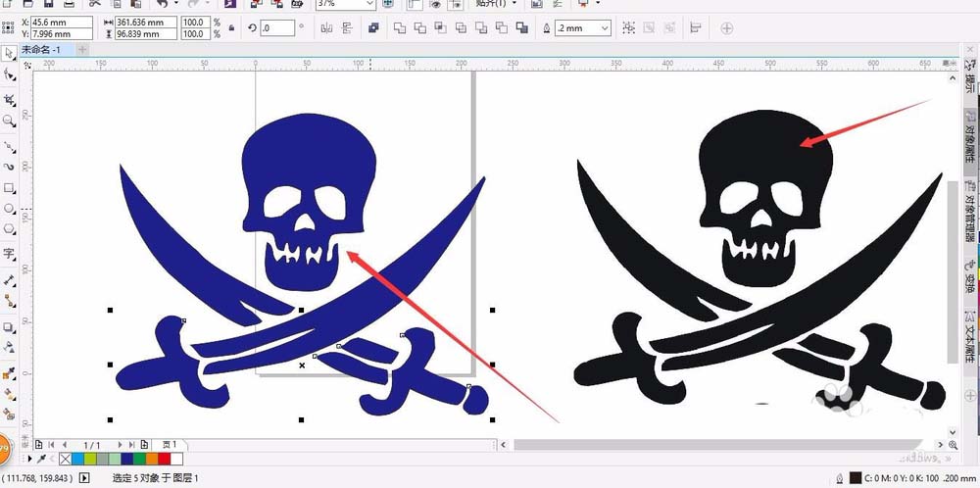The height and width of the screenshot is (488, 980).
Task: Add a page after current
Action: click(144, 444)
